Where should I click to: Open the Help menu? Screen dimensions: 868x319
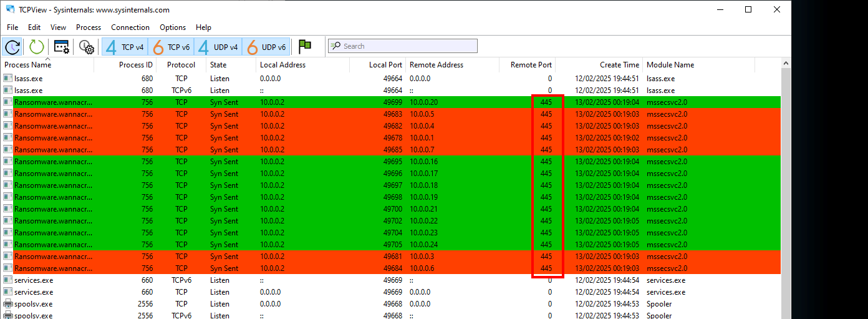(x=203, y=27)
